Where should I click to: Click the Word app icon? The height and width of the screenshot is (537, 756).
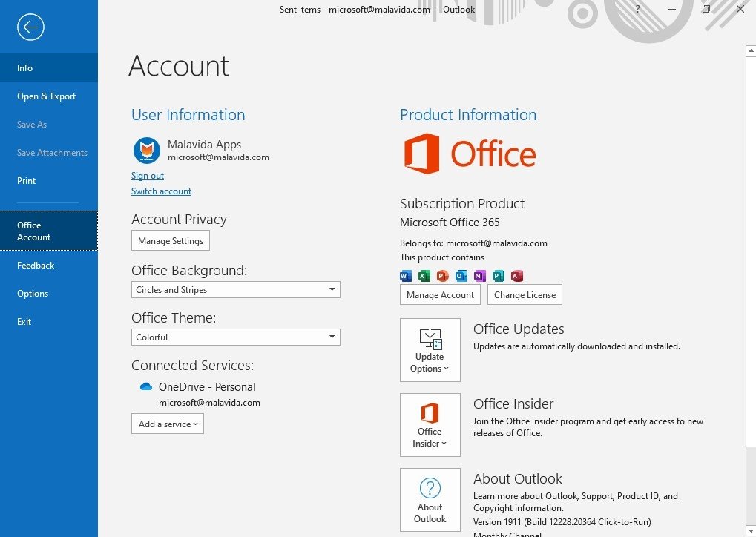click(406, 276)
